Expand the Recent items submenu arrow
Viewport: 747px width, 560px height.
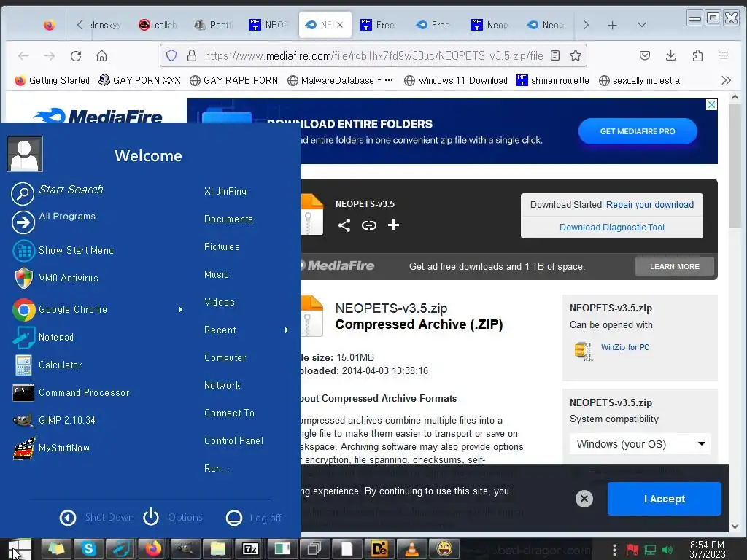pyautogui.click(x=286, y=330)
